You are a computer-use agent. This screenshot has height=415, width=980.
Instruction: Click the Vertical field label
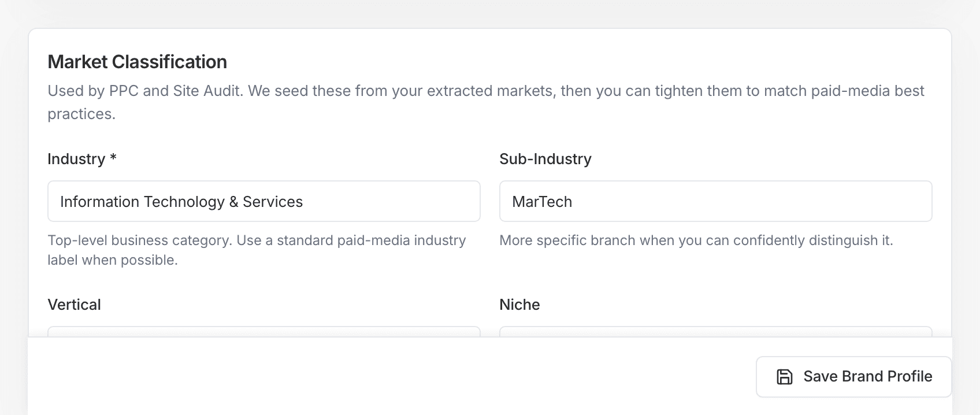(x=74, y=305)
